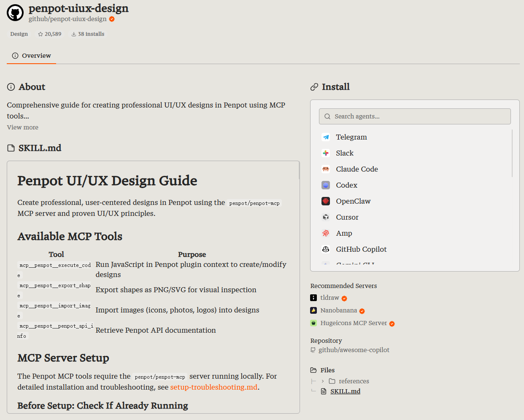
Task: Click the magnifier icon in agent search
Action: (x=327, y=116)
